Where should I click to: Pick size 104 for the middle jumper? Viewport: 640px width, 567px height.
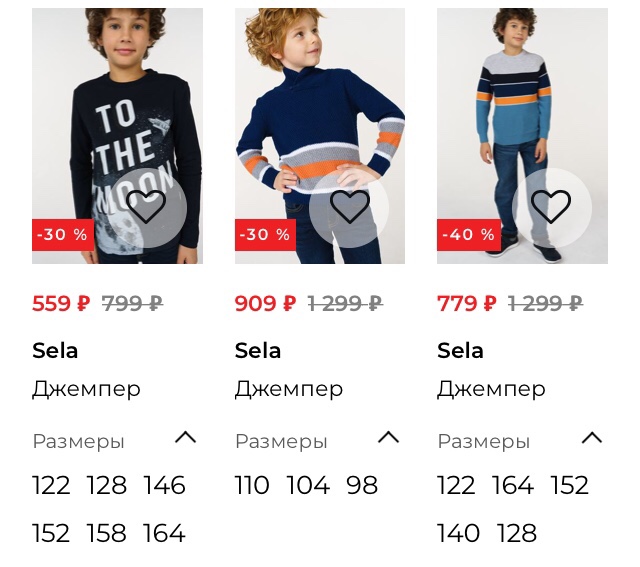[308, 485]
